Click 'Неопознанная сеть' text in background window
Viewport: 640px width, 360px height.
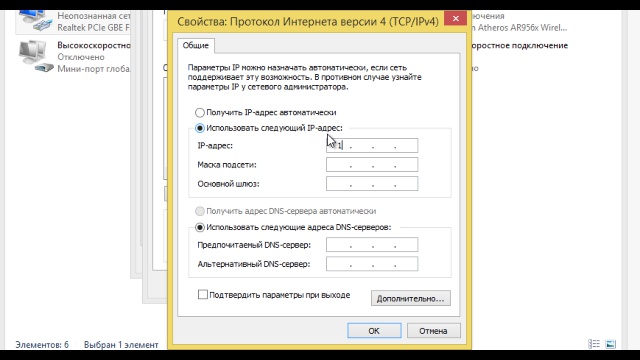coord(94,16)
